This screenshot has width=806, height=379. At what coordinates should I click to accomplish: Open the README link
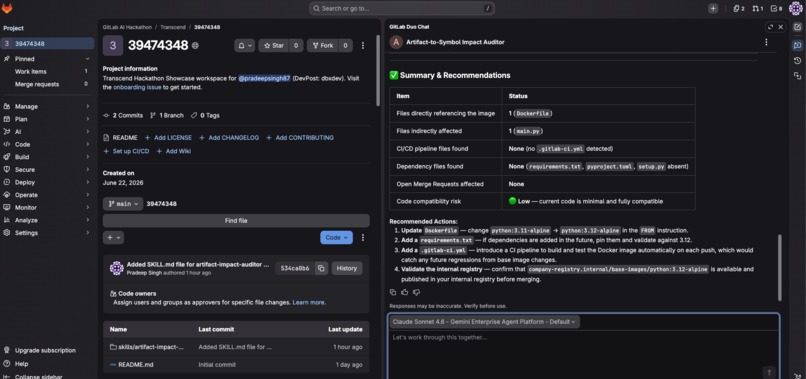[x=120, y=138]
